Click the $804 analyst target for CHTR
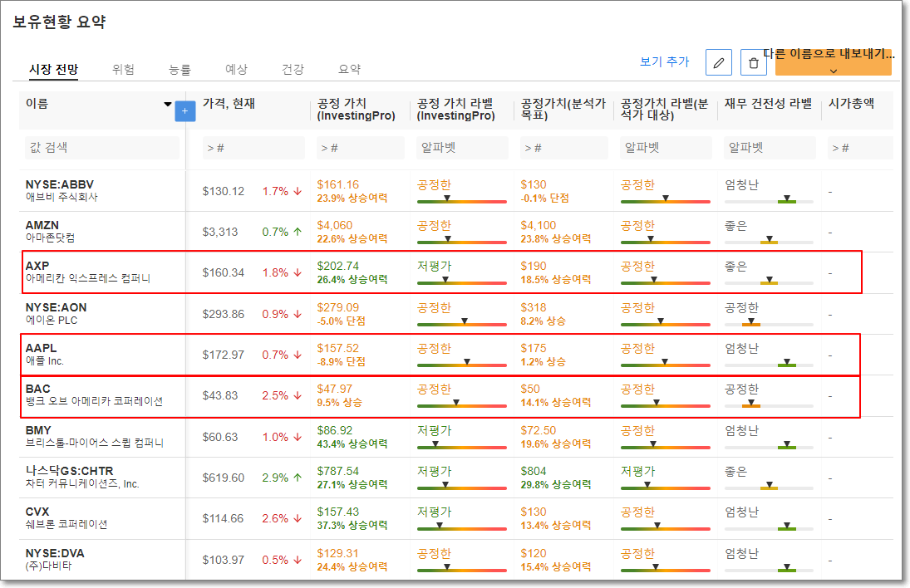910x588 pixels. tap(534, 471)
